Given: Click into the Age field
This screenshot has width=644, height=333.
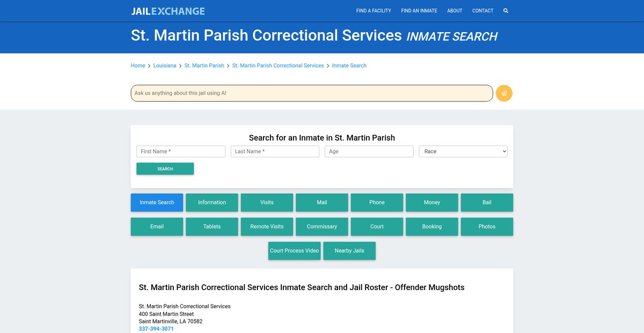Looking at the screenshot, I should [x=369, y=151].
